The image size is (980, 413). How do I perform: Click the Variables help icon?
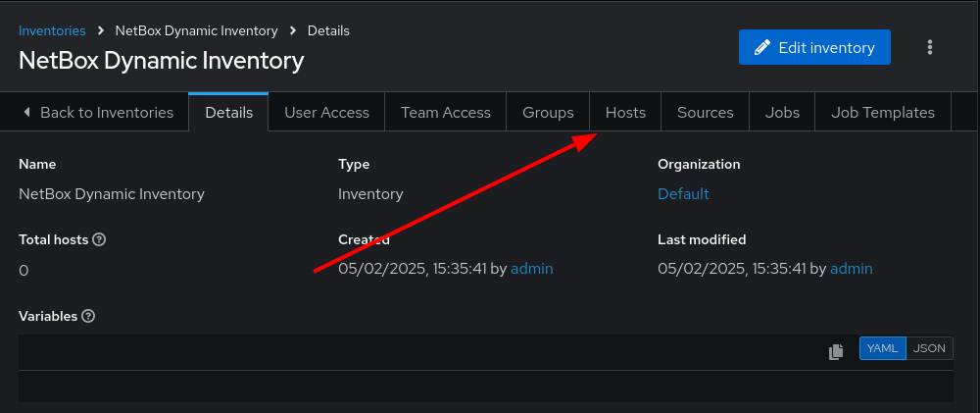point(88,316)
